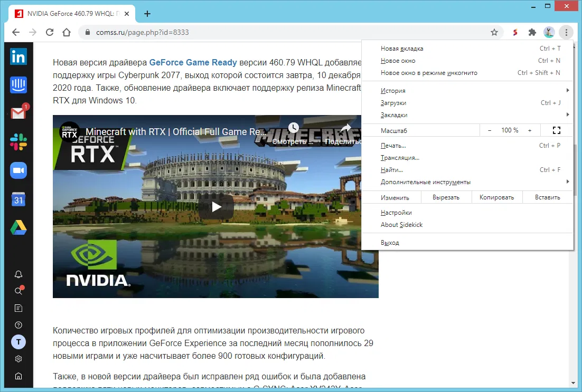Open Zoom app in sidebar

[x=18, y=170]
